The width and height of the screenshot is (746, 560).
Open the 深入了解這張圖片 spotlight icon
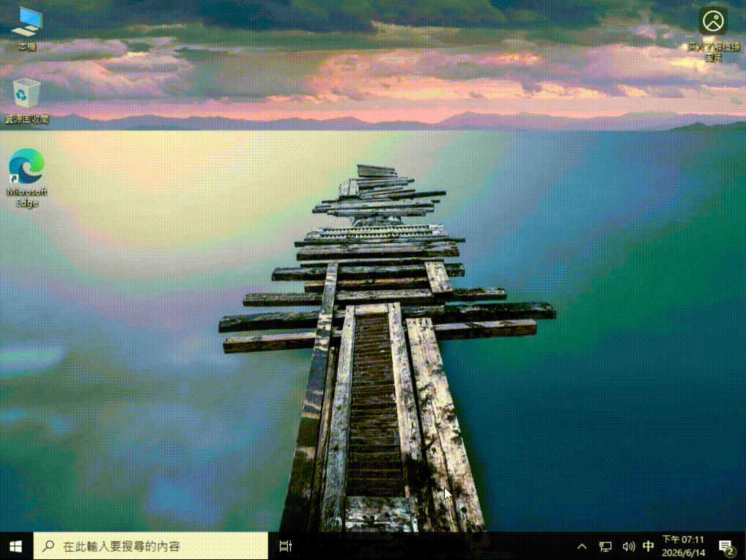pyautogui.click(x=713, y=21)
